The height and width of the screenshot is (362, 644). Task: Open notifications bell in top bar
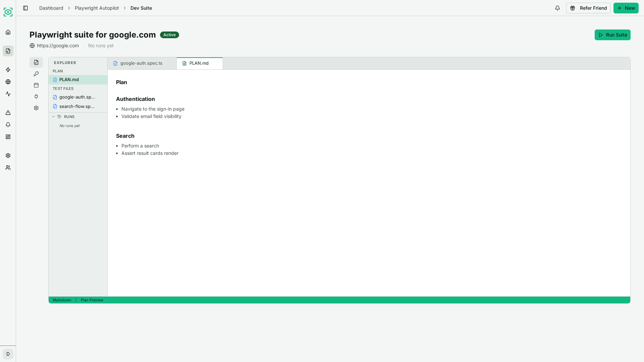coord(557,8)
